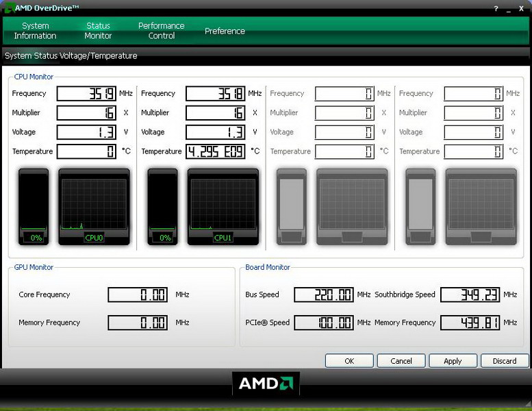This screenshot has height=411, width=532.
Task: Click the CPU1 multiplier value field
Action: [216, 112]
